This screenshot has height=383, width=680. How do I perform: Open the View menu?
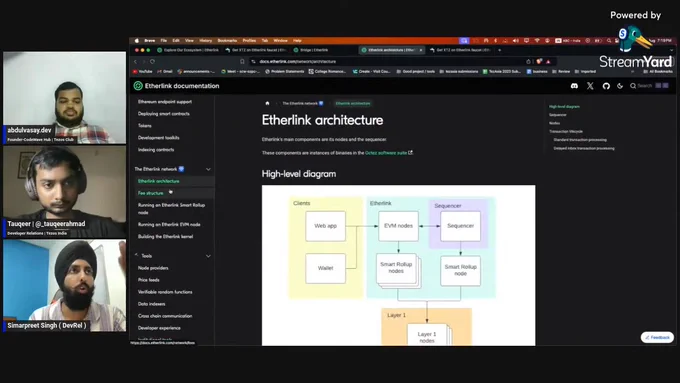pyautogui.click(x=189, y=41)
